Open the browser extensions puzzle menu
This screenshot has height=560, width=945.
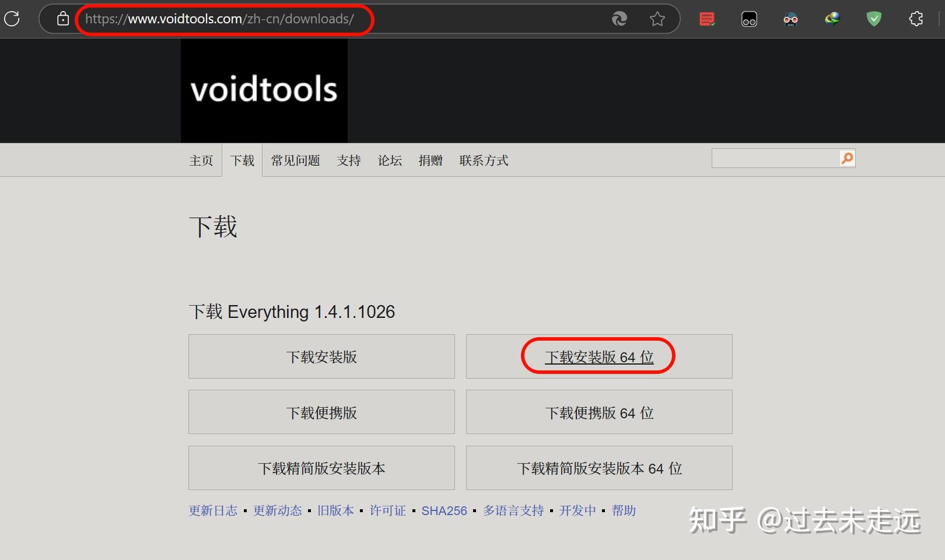pyautogui.click(x=915, y=19)
